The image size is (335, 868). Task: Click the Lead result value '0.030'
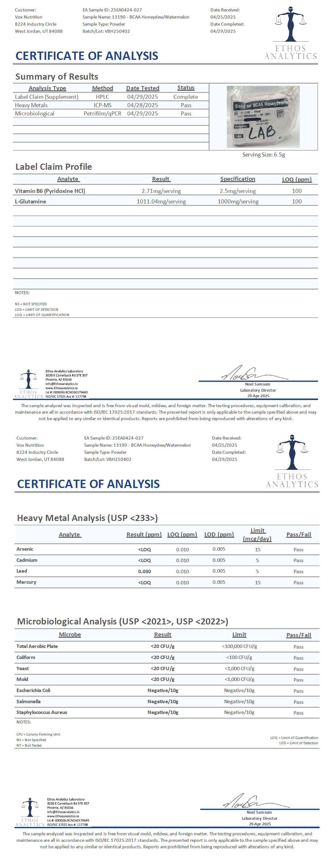pos(144,571)
